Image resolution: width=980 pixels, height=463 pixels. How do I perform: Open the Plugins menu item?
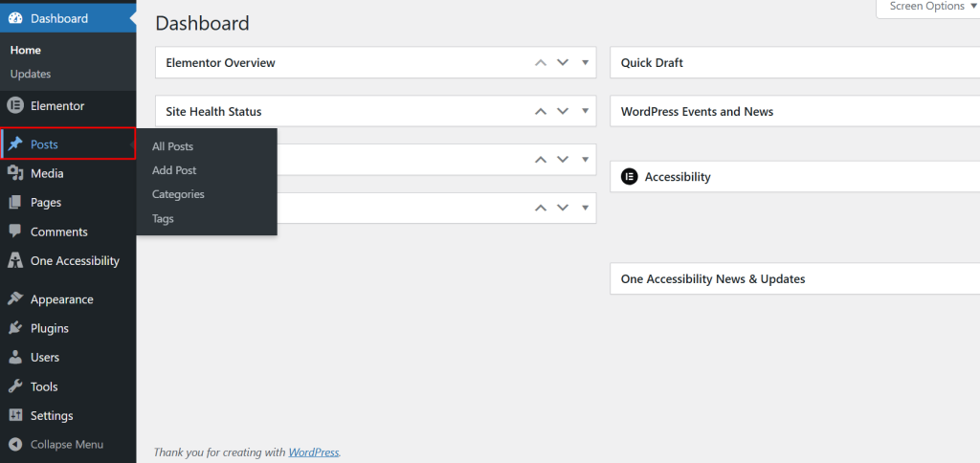tap(68, 328)
